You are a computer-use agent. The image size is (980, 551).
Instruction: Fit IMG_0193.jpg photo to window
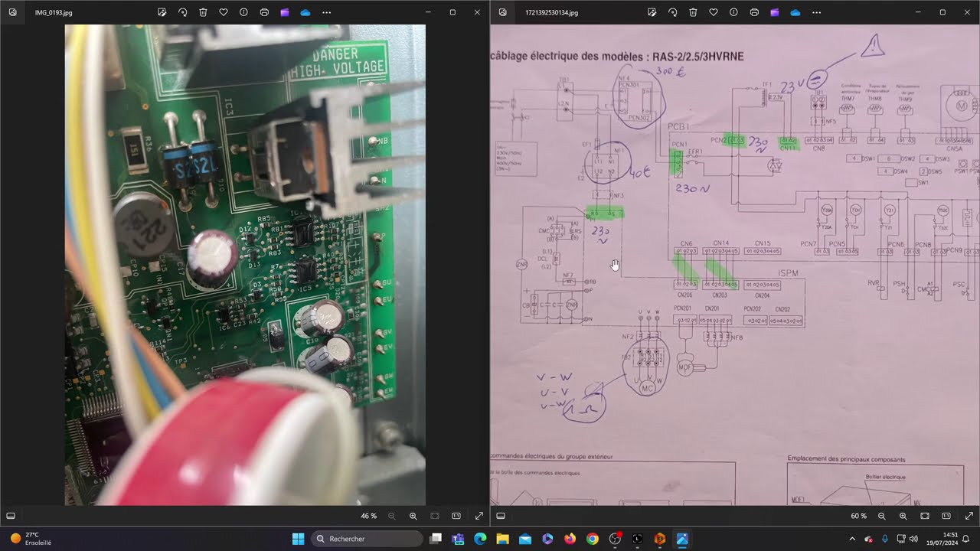point(435,516)
